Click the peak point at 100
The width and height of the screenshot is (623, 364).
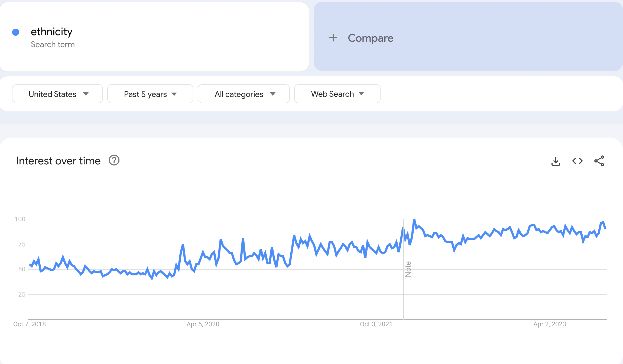click(x=414, y=220)
